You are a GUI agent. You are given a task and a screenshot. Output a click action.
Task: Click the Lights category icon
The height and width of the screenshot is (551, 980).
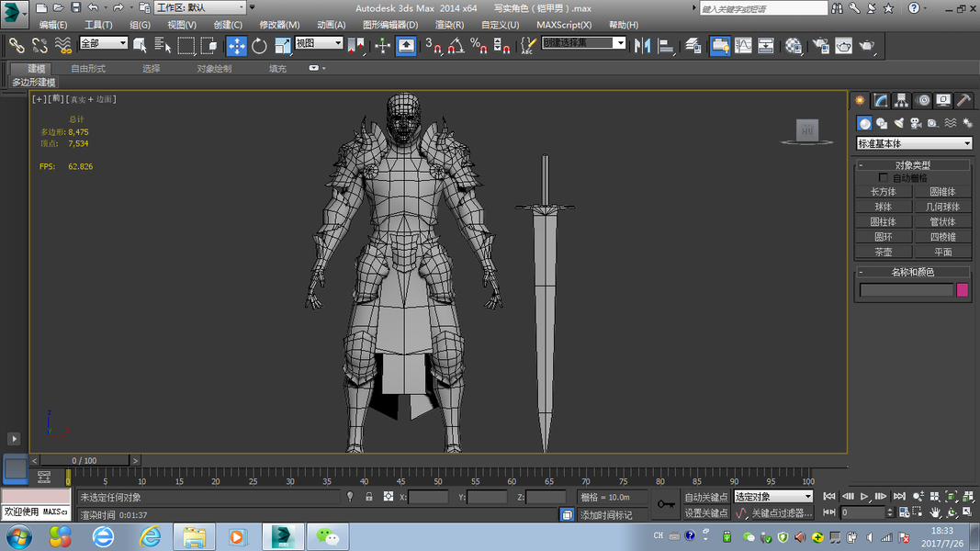coord(898,123)
